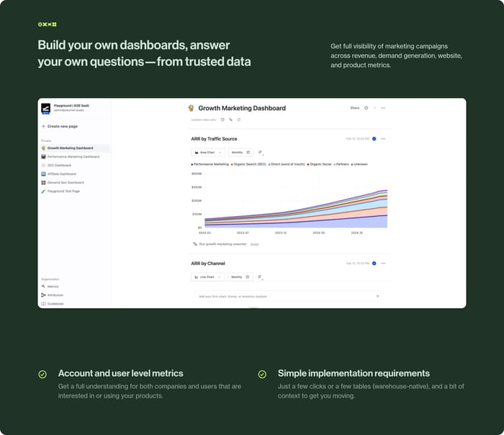The width and height of the screenshot is (504, 435).
Task: Open the Line Chart type dropdown
Action: pyautogui.click(x=208, y=277)
